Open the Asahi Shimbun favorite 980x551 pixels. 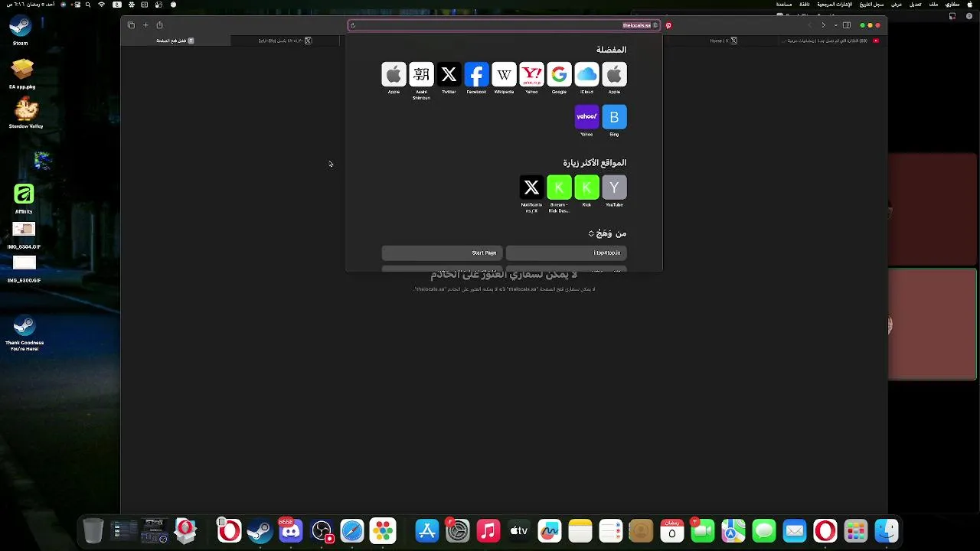tap(421, 74)
